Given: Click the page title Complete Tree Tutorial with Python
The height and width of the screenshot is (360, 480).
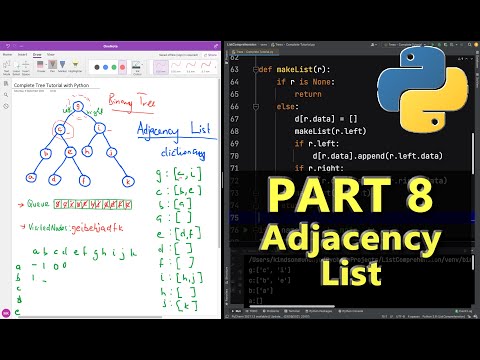Looking at the screenshot, I should click(51, 85).
